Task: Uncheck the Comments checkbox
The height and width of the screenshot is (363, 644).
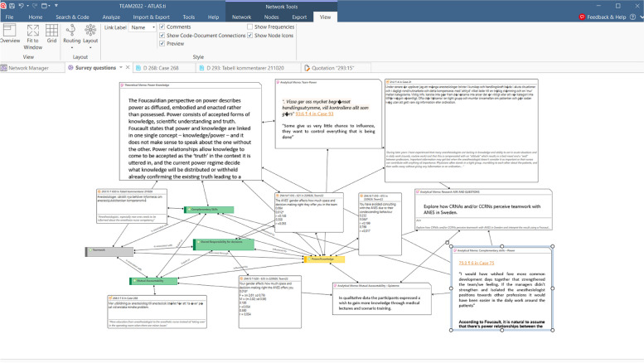Action: (162, 27)
